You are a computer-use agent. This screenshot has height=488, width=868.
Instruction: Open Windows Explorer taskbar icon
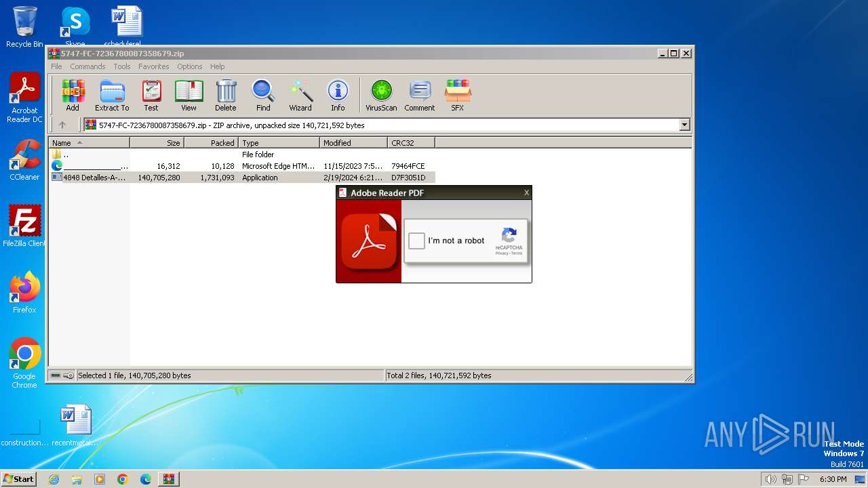pyautogui.click(x=77, y=479)
